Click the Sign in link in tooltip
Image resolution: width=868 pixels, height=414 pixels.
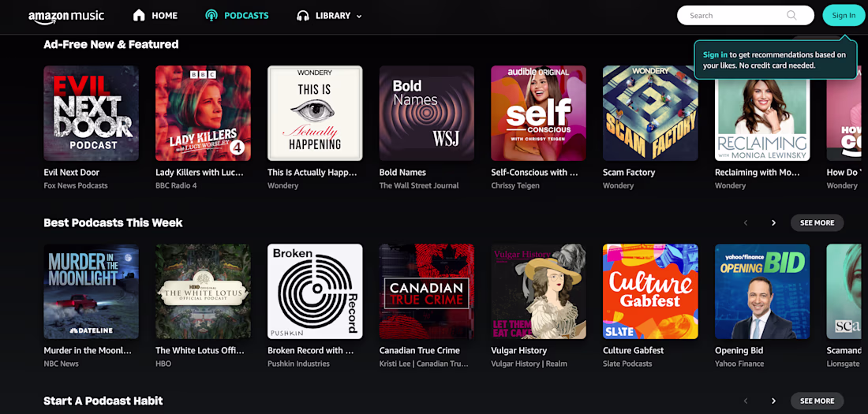click(x=715, y=54)
